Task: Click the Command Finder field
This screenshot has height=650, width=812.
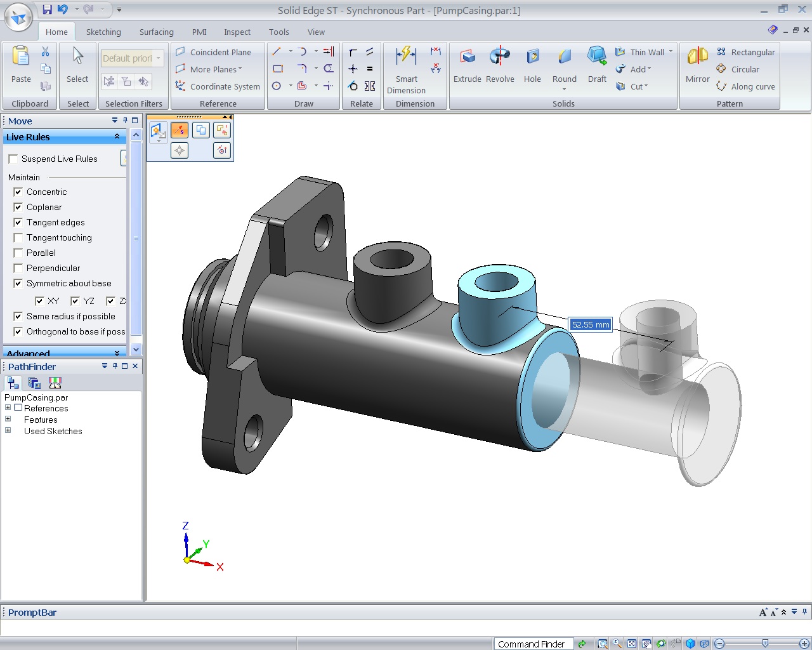Action: coord(534,644)
